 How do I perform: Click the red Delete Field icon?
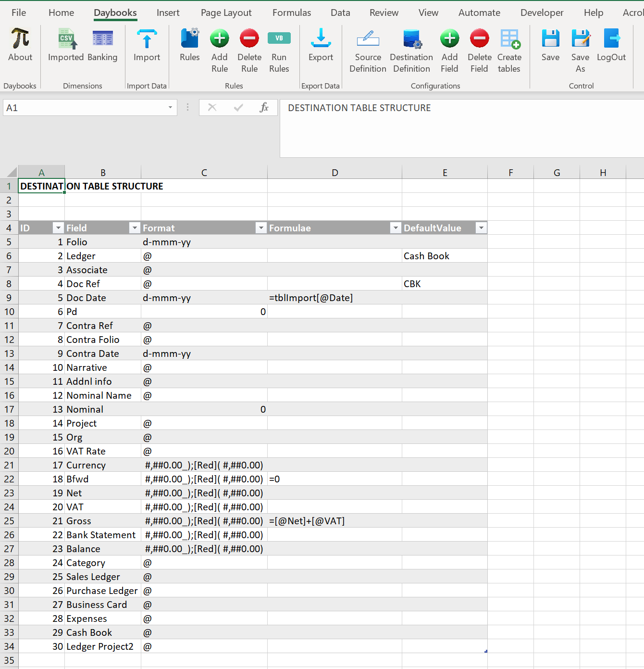[x=480, y=38]
